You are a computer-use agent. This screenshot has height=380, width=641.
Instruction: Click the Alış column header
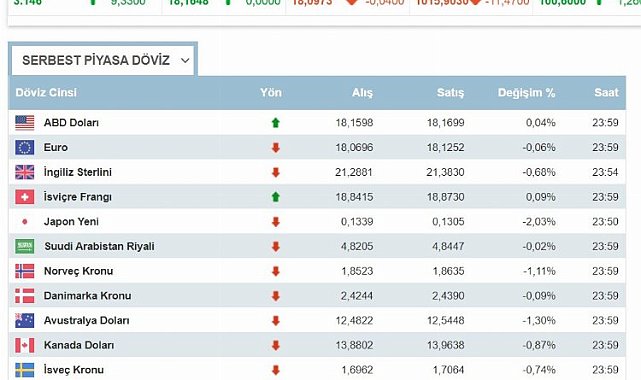click(x=362, y=93)
